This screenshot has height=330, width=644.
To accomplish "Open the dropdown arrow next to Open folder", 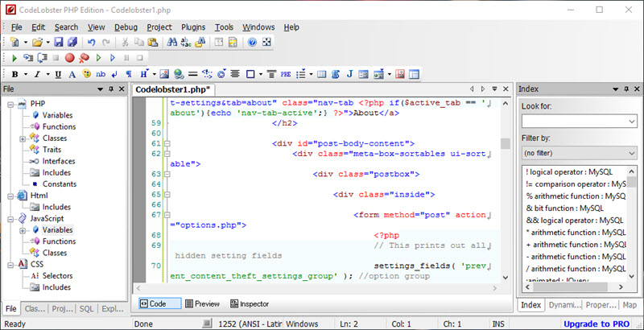I will [48, 43].
